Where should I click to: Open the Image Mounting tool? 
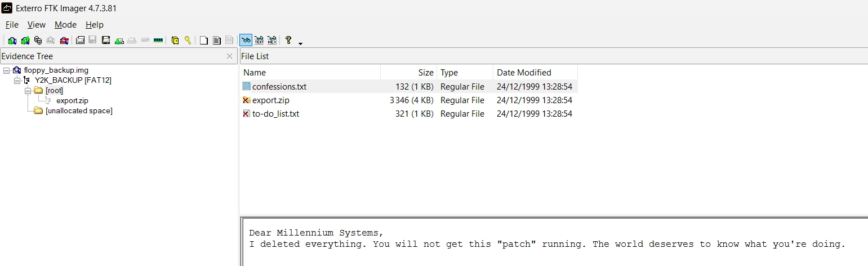point(38,41)
